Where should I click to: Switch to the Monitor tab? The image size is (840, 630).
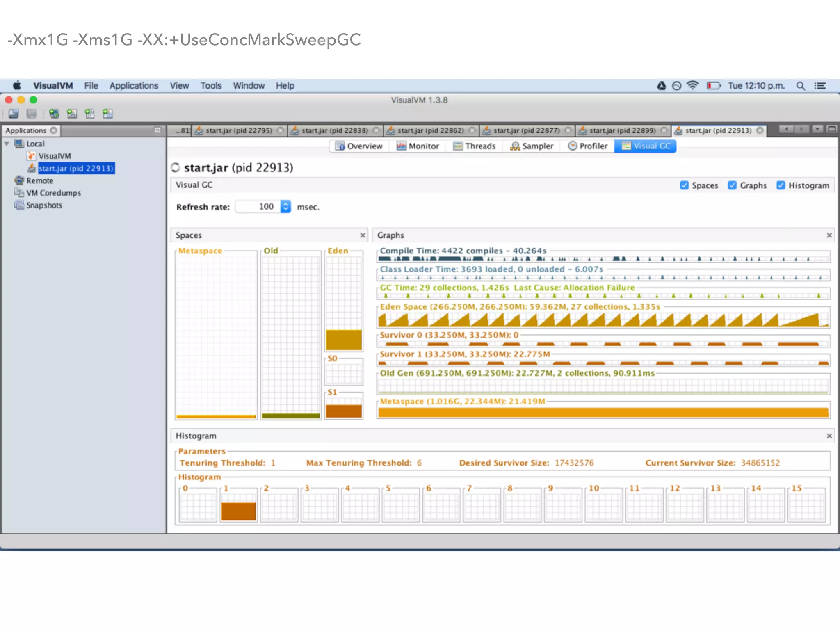(x=418, y=146)
